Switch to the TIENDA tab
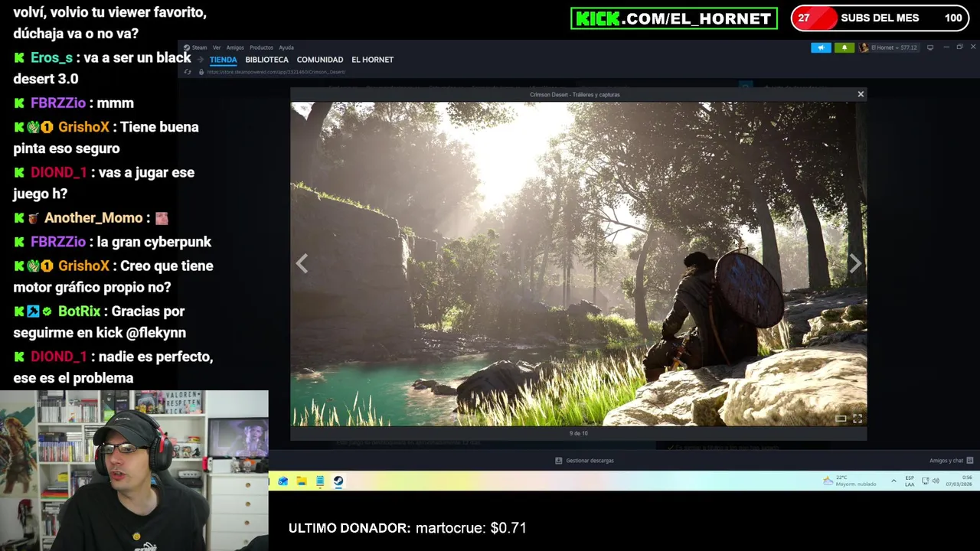The image size is (980, 551). [224, 60]
